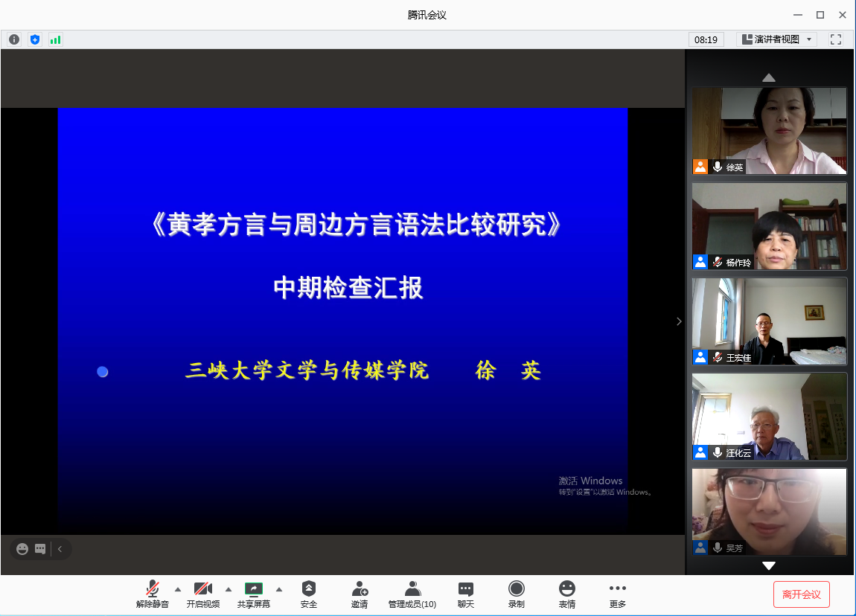Check the green network signal icon
The height and width of the screenshot is (616, 856).
click(x=55, y=39)
